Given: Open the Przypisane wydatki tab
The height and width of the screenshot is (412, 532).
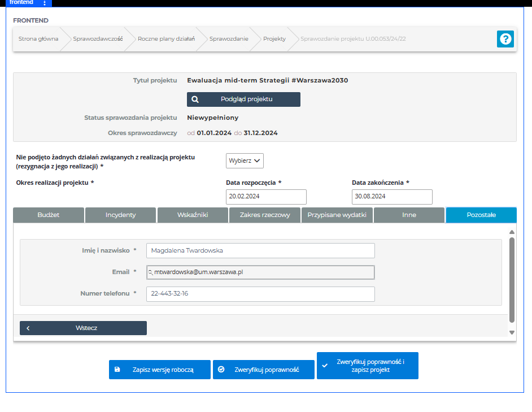Looking at the screenshot, I should 337,215.
